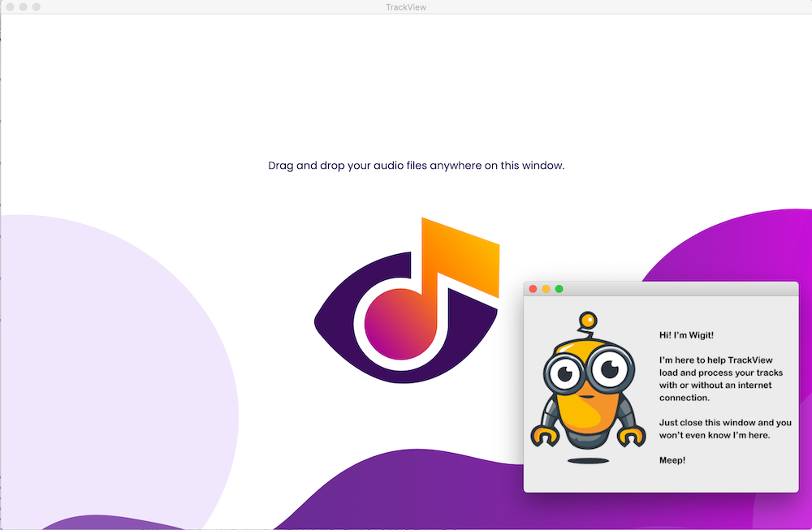This screenshot has height=530, width=812.
Task: Click the TrackView eye and music note logo
Action: coord(407,301)
